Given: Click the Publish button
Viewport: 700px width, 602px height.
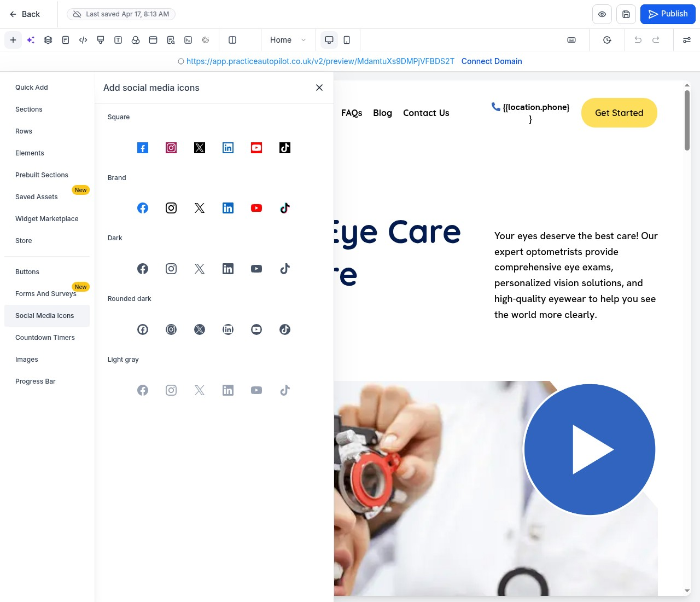Looking at the screenshot, I should (668, 14).
